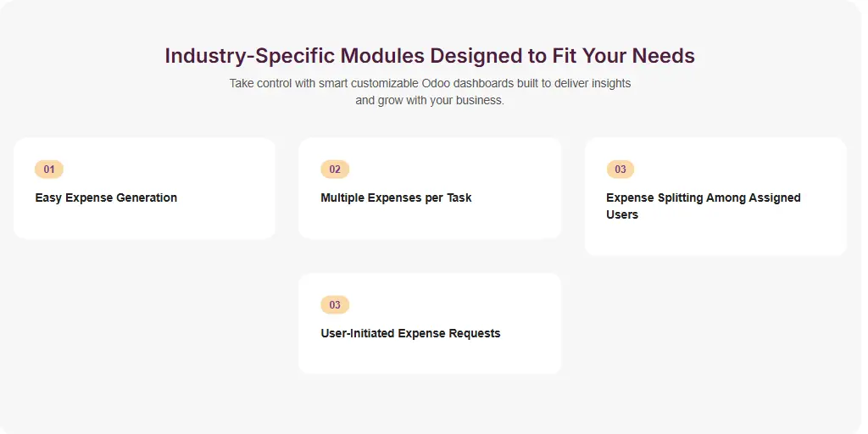Click the subtitle line ending with your business
Viewport: 868px width, 434px height.
click(x=430, y=100)
